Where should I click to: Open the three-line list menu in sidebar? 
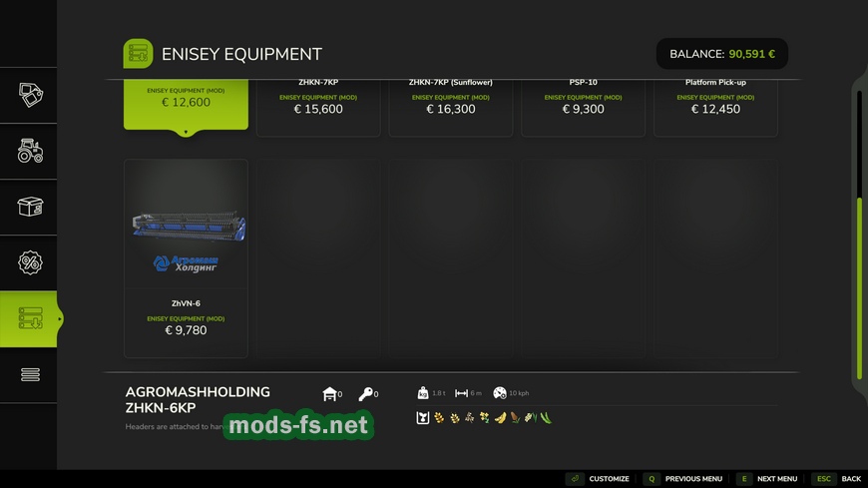tap(30, 374)
